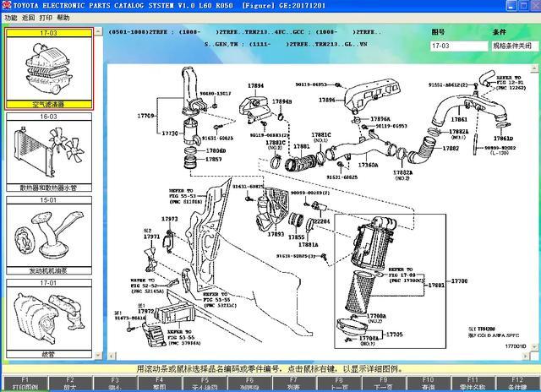Image resolution: width=541 pixels, height=392 pixels.
Task: Click the F9 next page button
Action: (383, 384)
